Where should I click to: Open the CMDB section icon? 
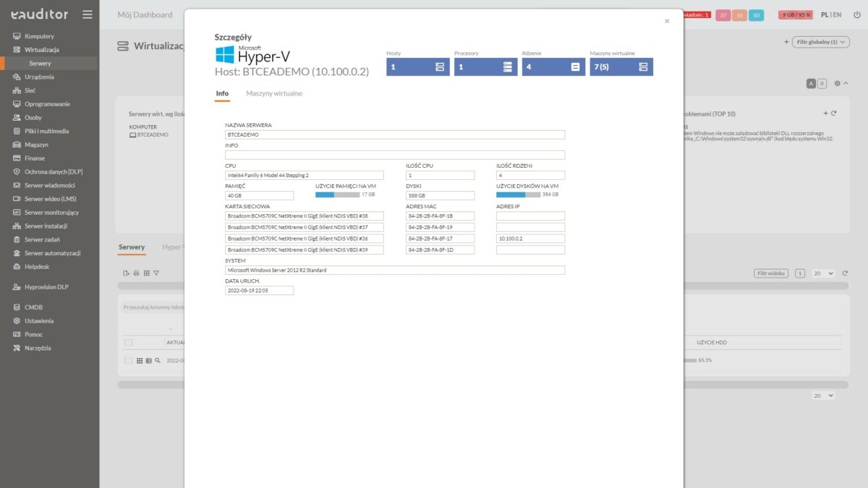point(16,307)
